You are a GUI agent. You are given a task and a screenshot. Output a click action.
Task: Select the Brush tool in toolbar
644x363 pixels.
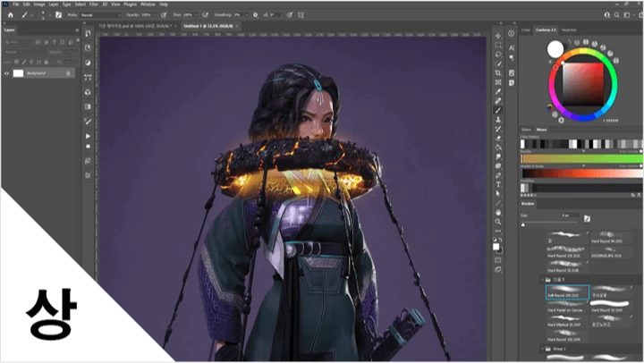pos(498,110)
